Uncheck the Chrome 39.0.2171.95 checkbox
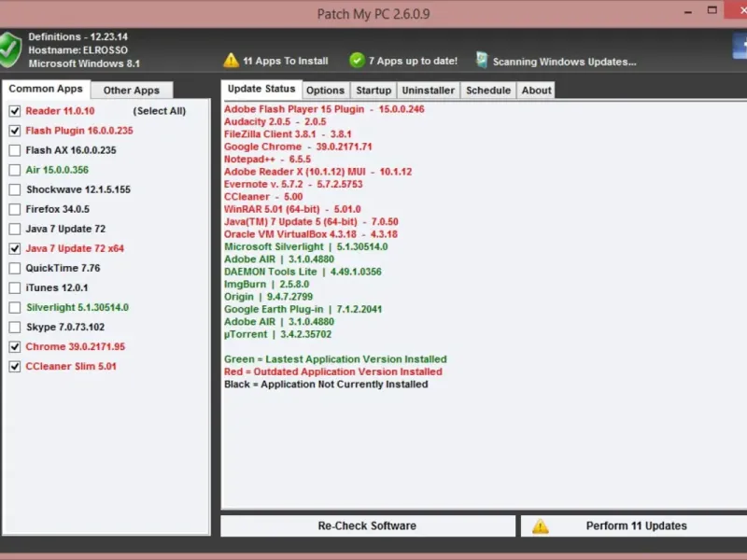747x560 pixels. (15, 346)
